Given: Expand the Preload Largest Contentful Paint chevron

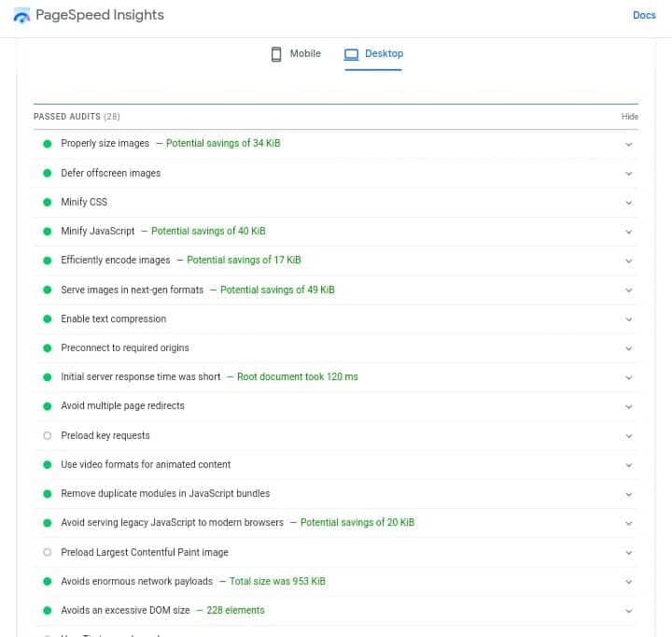Looking at the screenshot, I should pyautogui.click(x=628, y=553).
